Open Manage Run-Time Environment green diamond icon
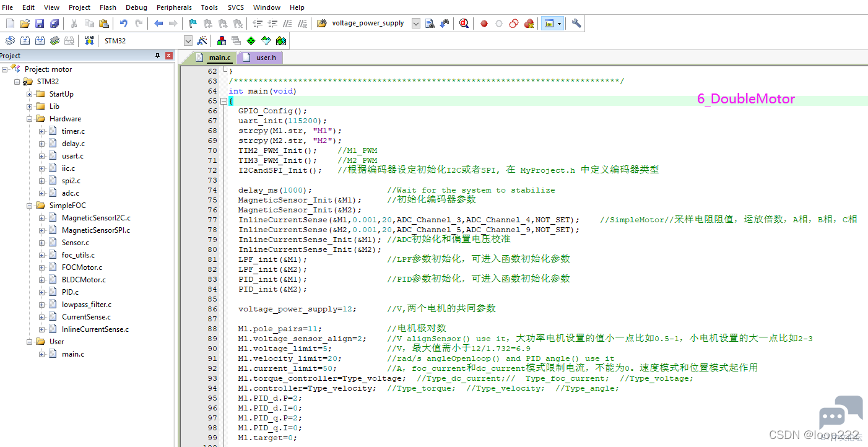 tap(251, 41)
